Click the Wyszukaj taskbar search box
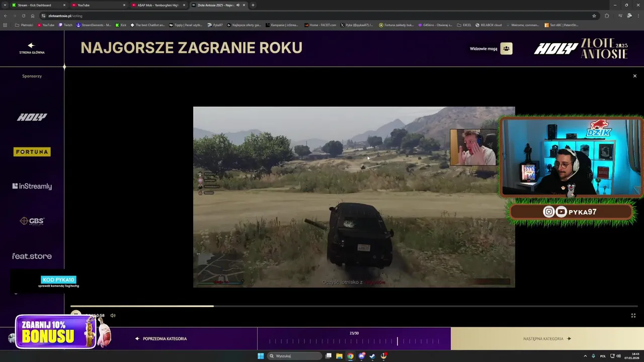644x362 pixels. tap(294, 356)
